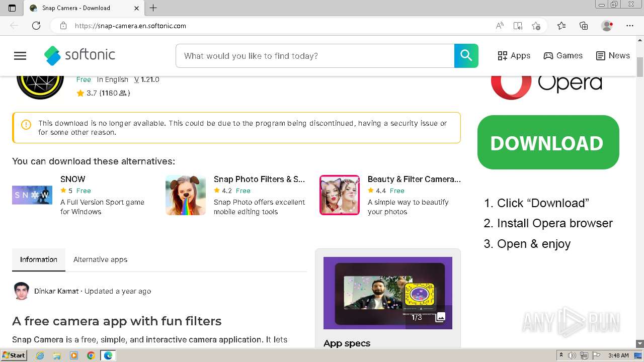Click the yellow star rating icon

80,93
